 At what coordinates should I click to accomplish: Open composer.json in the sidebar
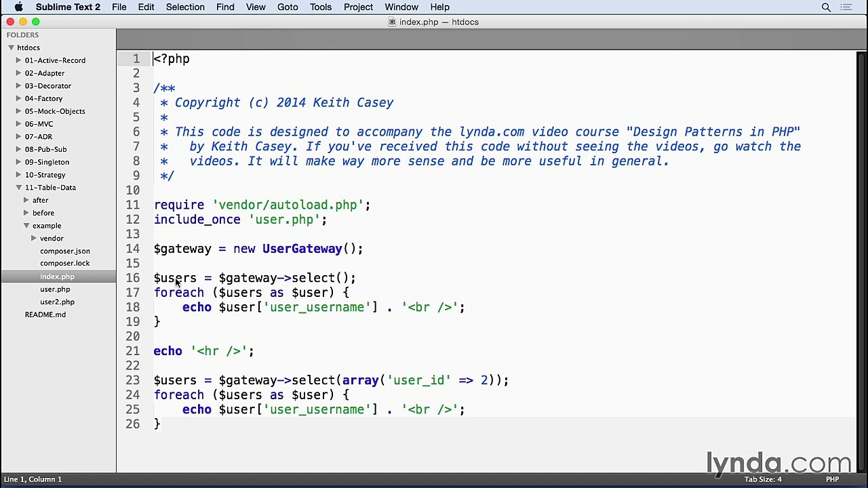64,251
